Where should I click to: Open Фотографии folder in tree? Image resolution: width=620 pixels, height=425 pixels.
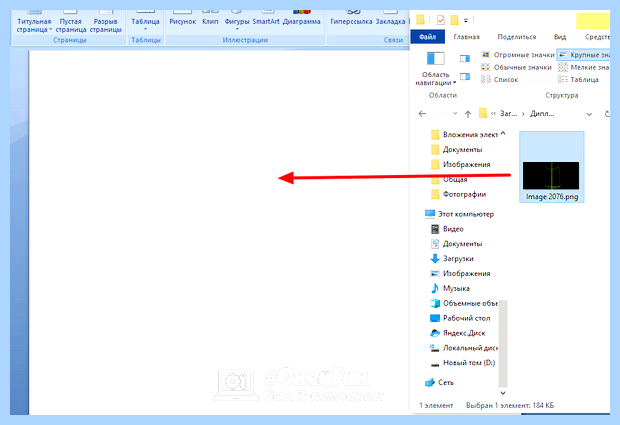click(458, 194)
